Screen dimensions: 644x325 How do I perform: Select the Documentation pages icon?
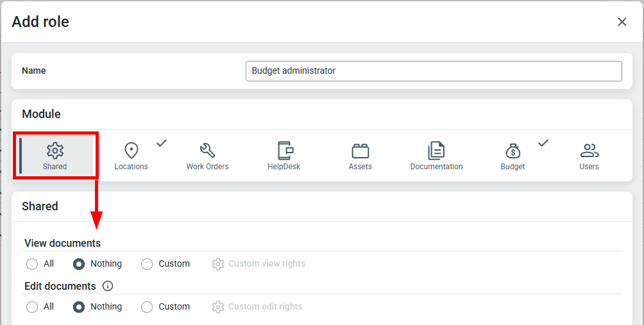436,151
